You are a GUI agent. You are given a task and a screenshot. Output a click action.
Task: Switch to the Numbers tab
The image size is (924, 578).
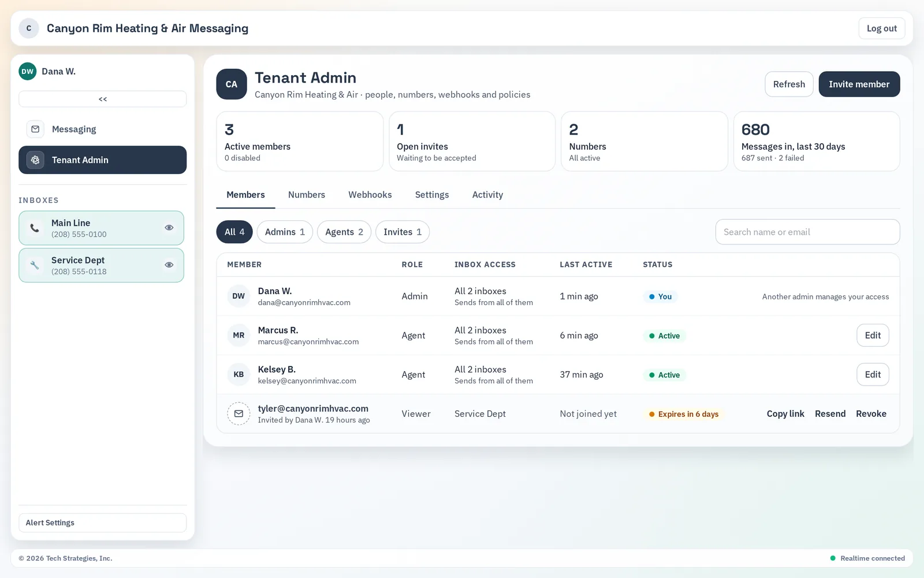pyautogui.click(x=307, y=195)
